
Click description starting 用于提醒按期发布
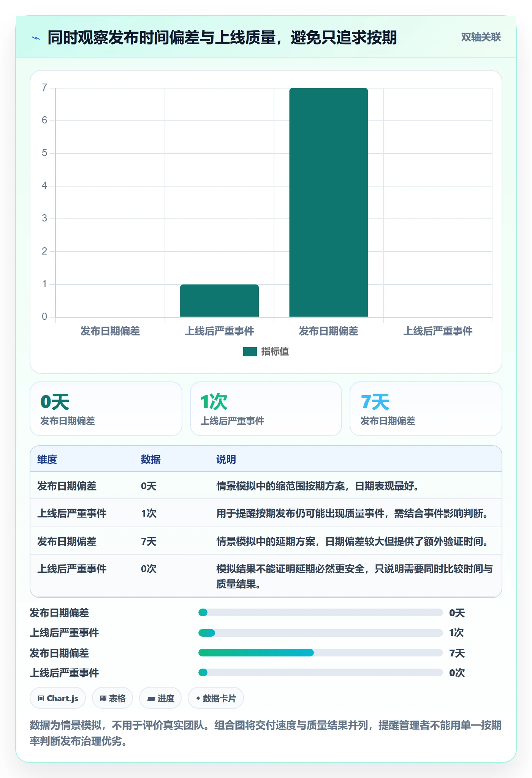(x=352, y=513)
